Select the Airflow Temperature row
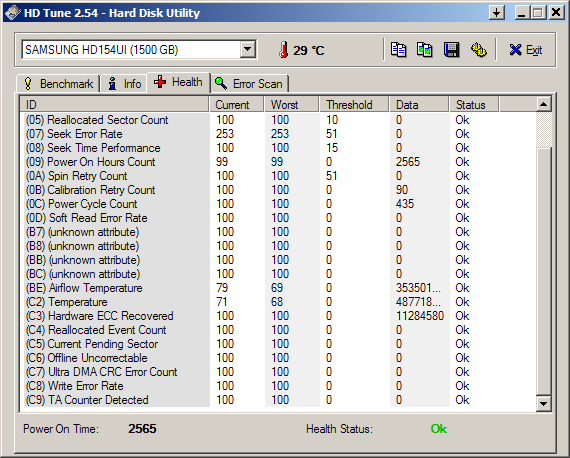The image size is (570, 458). pos(278,288)
